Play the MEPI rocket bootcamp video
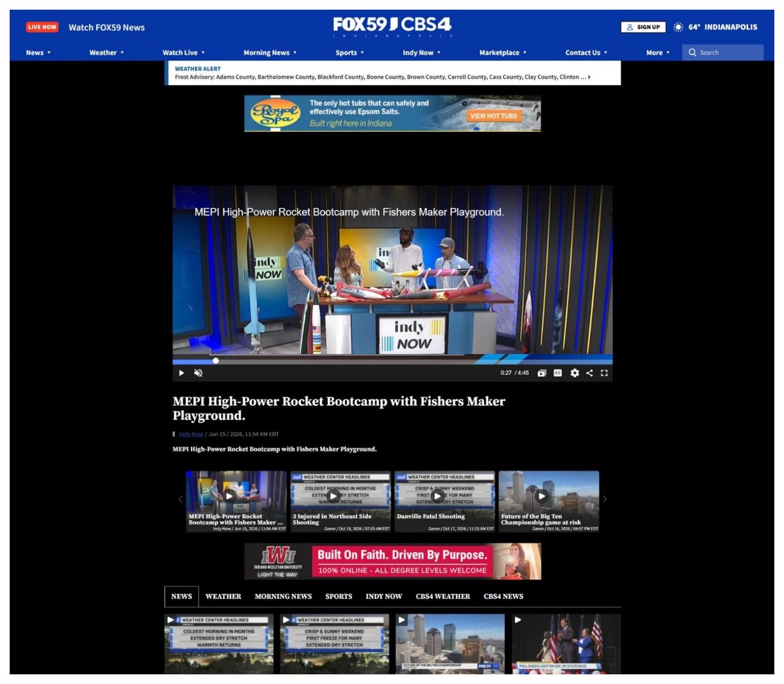The width and height of the screenshot is (784, 684). click(182, 373)
